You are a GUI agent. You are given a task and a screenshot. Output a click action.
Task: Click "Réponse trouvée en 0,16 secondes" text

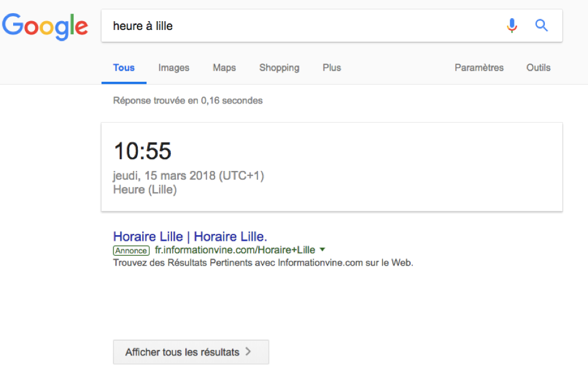pos(188,100)
